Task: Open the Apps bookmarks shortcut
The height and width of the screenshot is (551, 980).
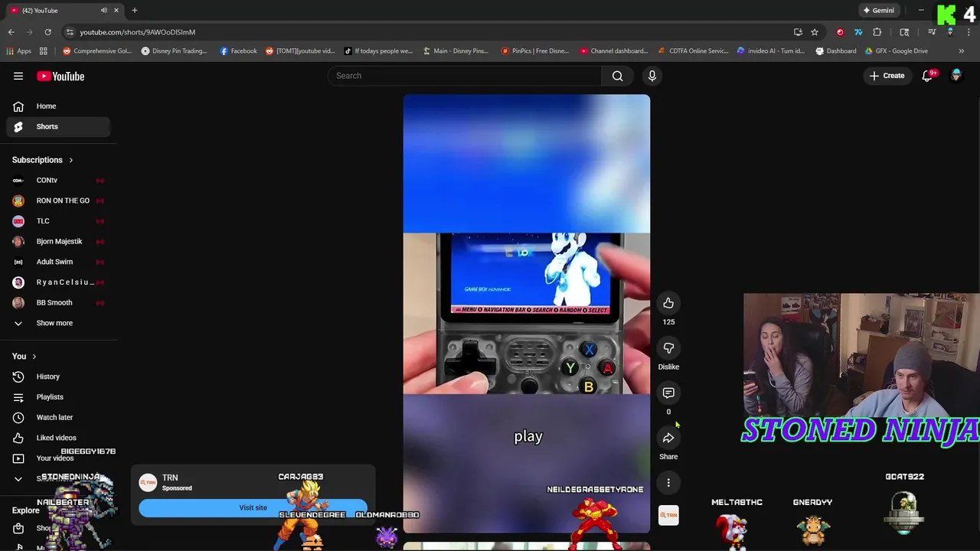Action: [18, 51]
